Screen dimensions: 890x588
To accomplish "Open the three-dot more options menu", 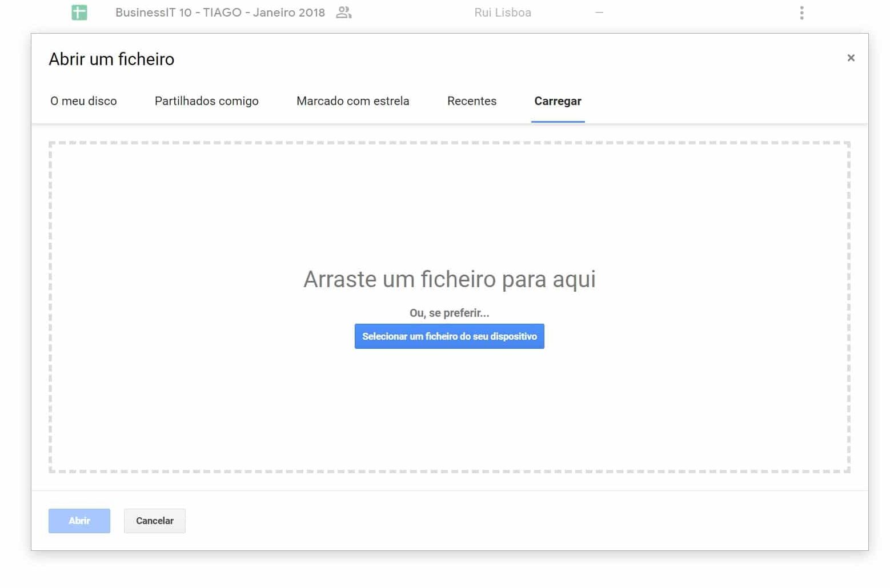I will point(801,13).
